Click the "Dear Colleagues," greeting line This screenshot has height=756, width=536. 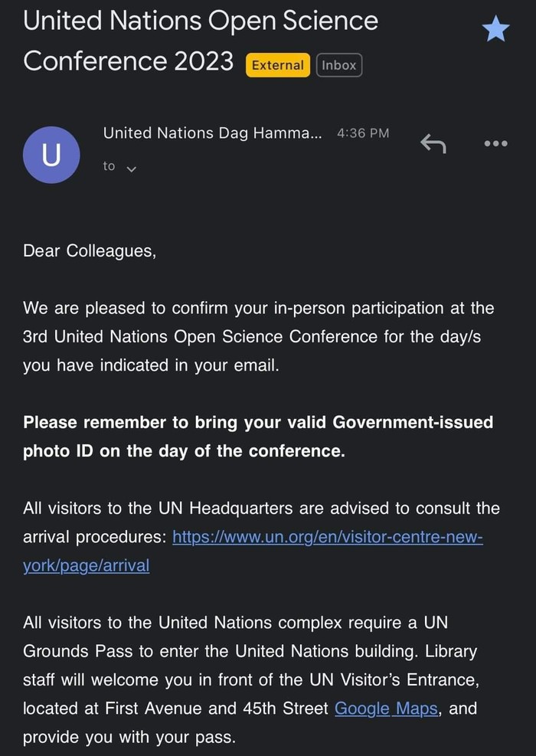point(90,250)
